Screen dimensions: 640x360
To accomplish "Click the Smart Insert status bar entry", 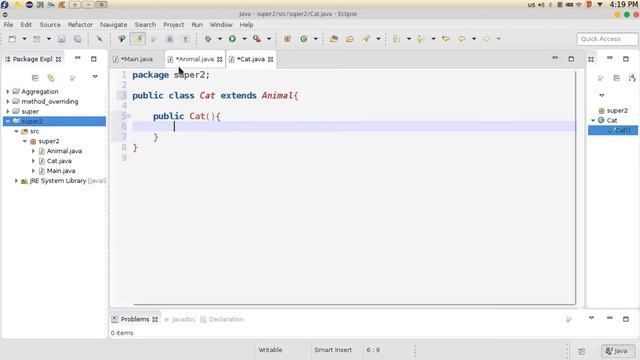I will point(333,350).
